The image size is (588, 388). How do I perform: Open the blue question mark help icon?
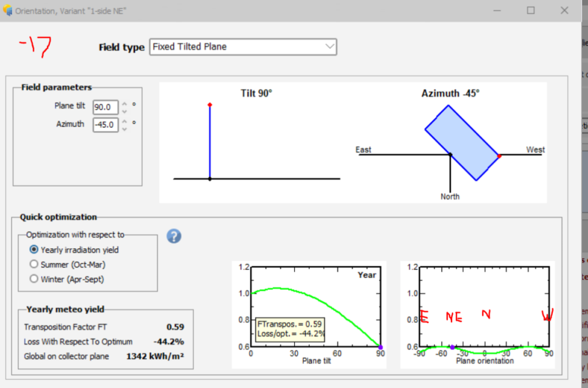pyautogui.click(x=173, y=236)
